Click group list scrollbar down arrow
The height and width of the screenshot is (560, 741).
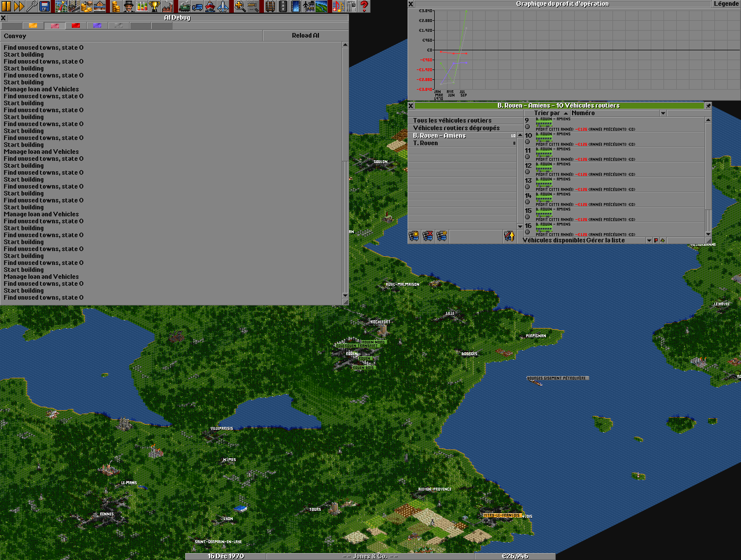[x=520, y=226]
